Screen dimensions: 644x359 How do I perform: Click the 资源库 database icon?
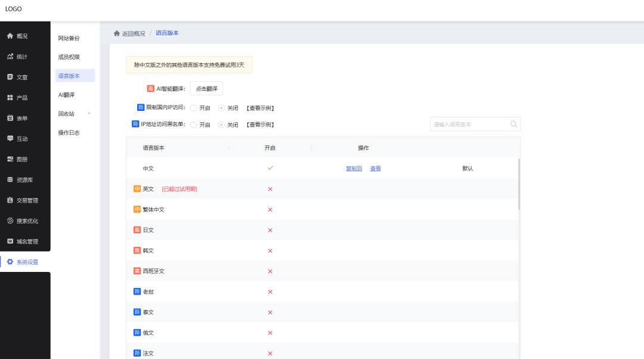pyautogui.click(x=10, y=180)
